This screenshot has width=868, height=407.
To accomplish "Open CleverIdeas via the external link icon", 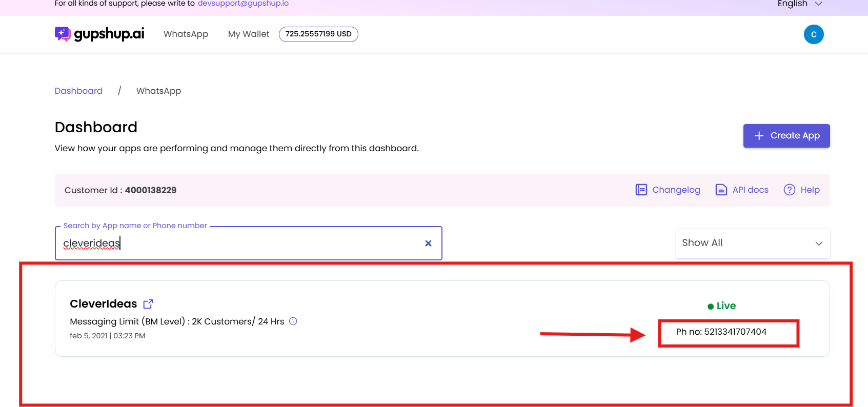I will [x=148, y=304].
